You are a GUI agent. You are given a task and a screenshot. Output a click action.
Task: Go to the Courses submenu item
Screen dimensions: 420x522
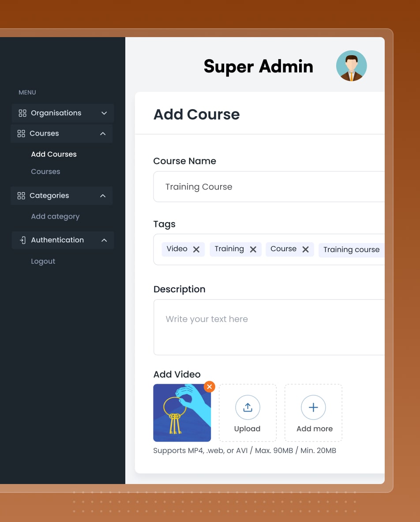(45, 171)
